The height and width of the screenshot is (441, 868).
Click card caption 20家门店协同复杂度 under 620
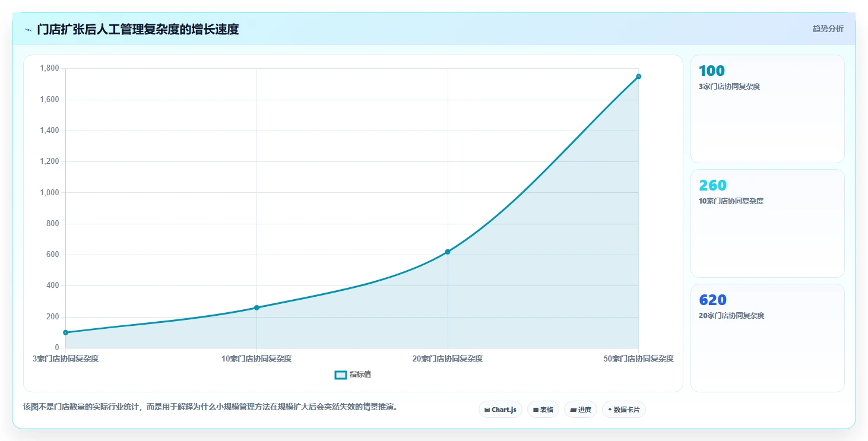pyautogui.click(x=731, y=316)
